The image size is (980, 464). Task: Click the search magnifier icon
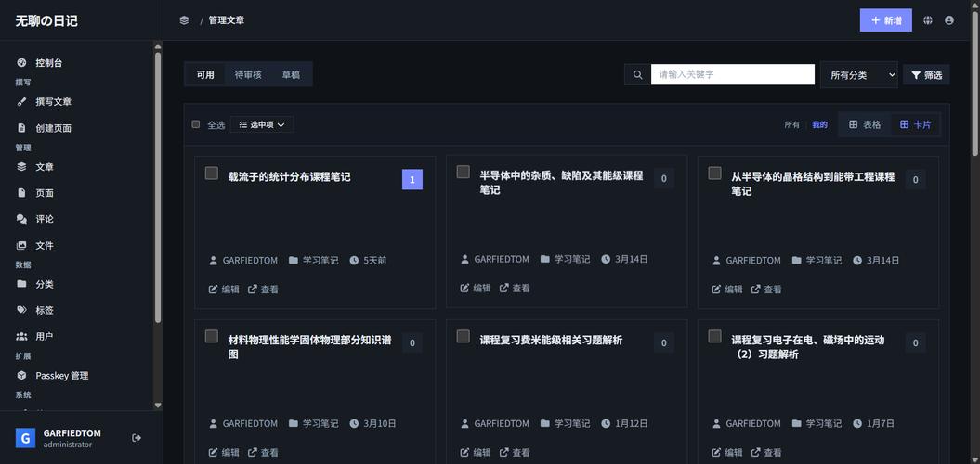(x=637, y=75)
